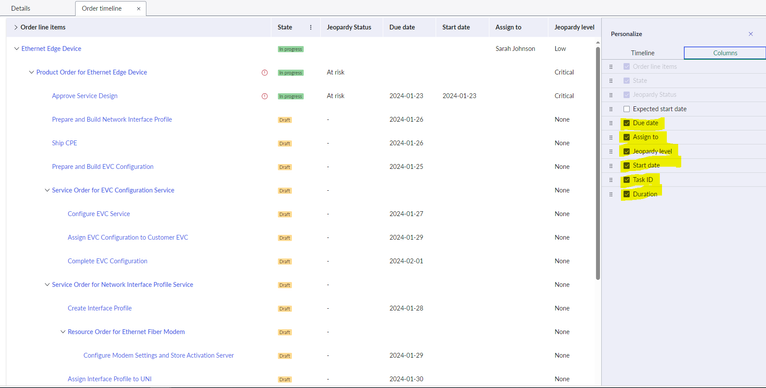Click the jeopardy alert icon on Approve Service Design row

[x=265, y=96]
